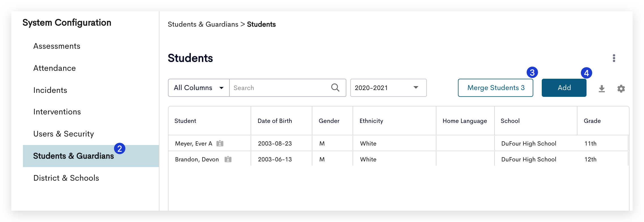Click the 11th grade cell
644x222 pixels.
tap(590, 144)
